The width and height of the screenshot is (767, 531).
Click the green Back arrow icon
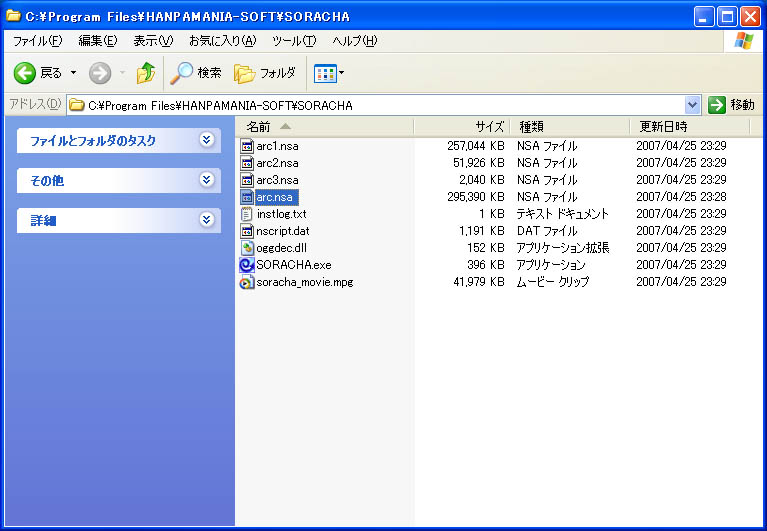click(x=24, y=73)
